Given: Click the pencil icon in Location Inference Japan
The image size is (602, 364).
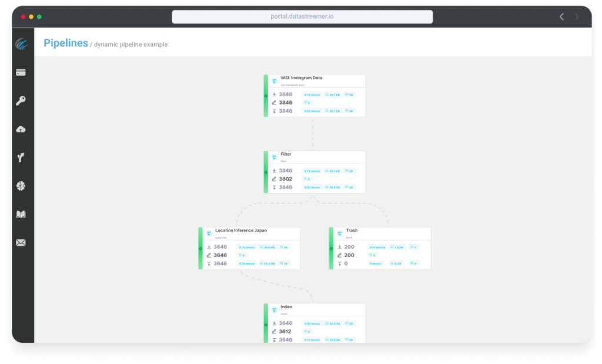Looking at the screenshot, I should (x=209, y=255).
